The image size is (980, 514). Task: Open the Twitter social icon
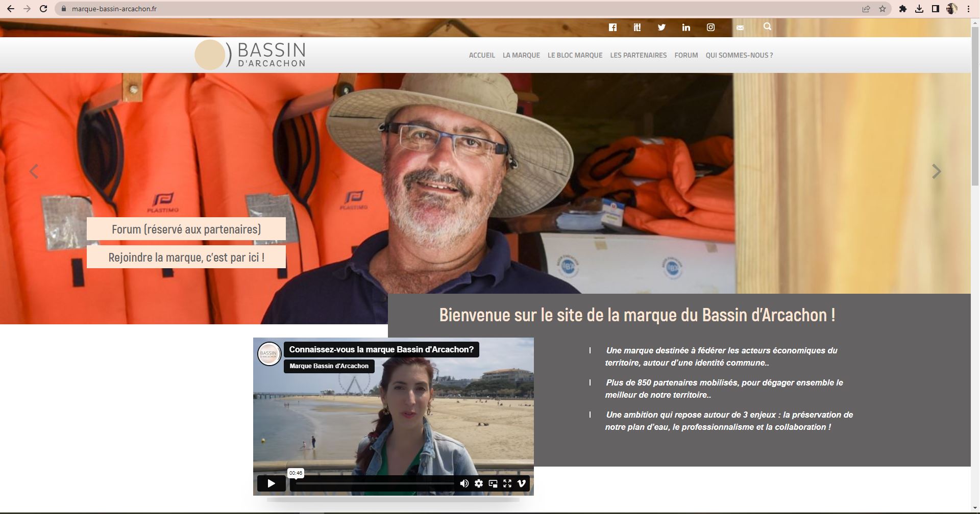661,28
